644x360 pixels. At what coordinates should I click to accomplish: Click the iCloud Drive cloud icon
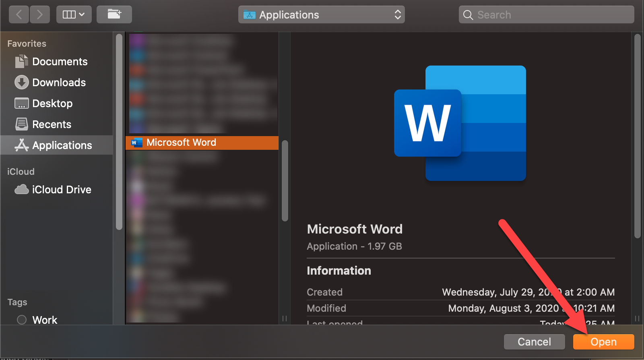[21, 189]
